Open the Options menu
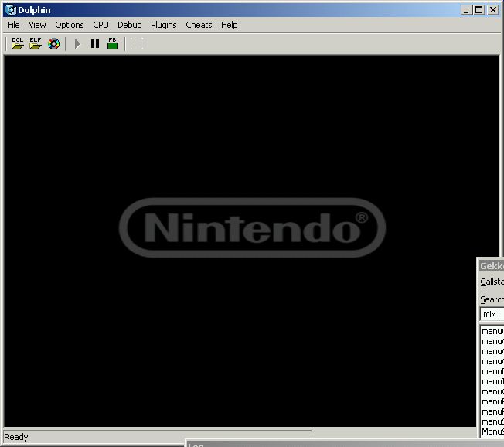 click(x=70, y=25)
